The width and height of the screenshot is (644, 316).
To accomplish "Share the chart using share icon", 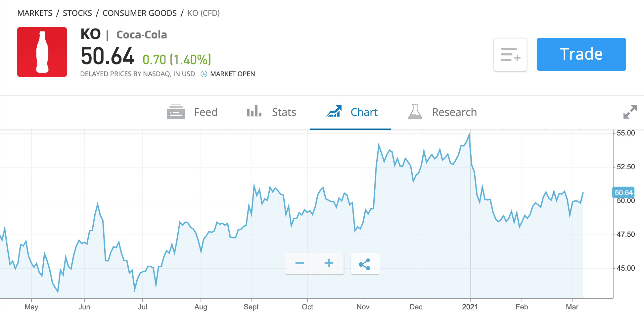I will click(x=365, y=264).
